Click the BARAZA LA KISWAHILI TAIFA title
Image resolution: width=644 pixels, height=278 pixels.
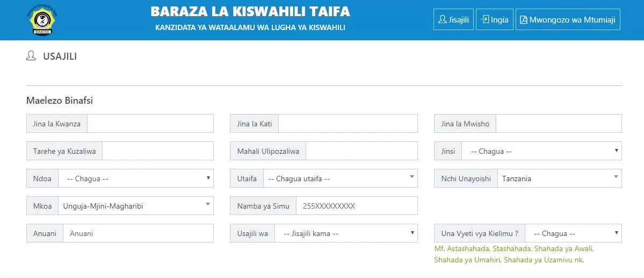pos(250,11)
